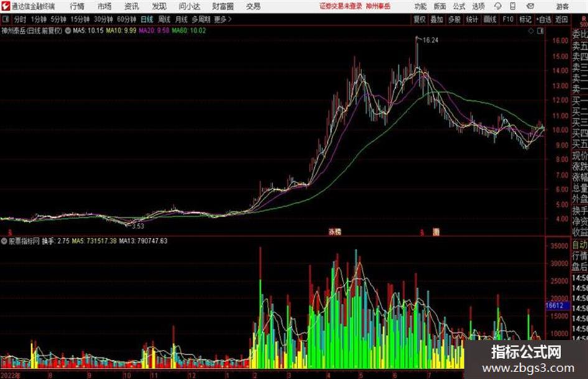The width and height of the screenshot is (588, 379).
Task: Switch to the 30分钟 period tab
Action: tap(103, 19)
